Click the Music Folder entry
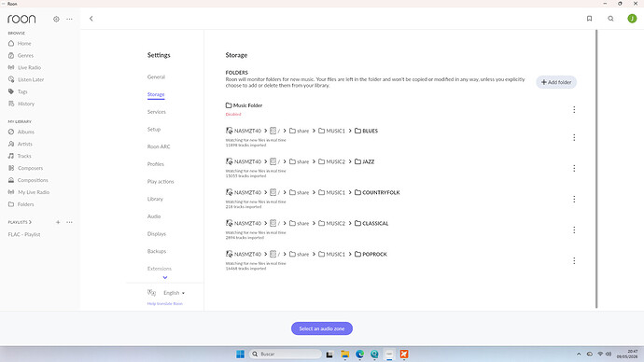Image resolution: width=644 pixels, height=362 pixels. (244, 105)
